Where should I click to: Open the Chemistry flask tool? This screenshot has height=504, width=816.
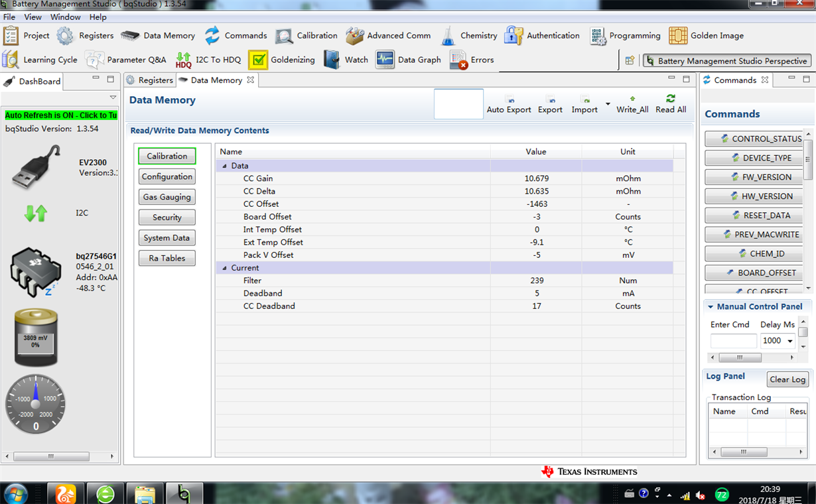[468, 36]
